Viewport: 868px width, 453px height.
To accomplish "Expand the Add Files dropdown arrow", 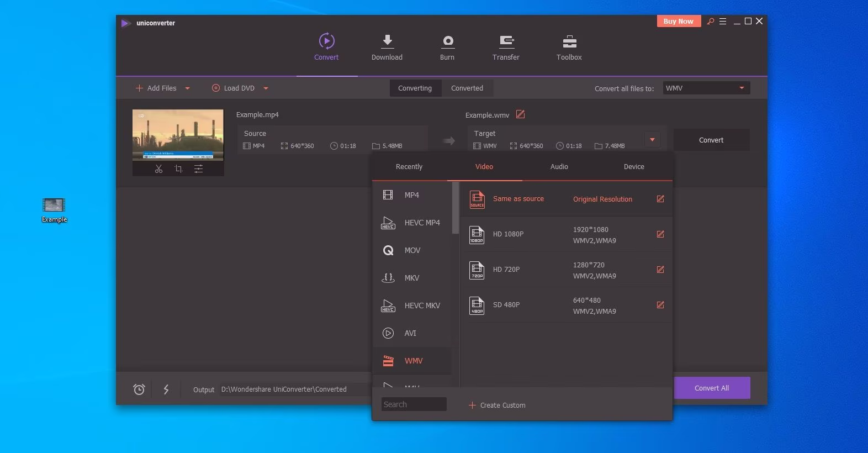I will click(187, 88).
